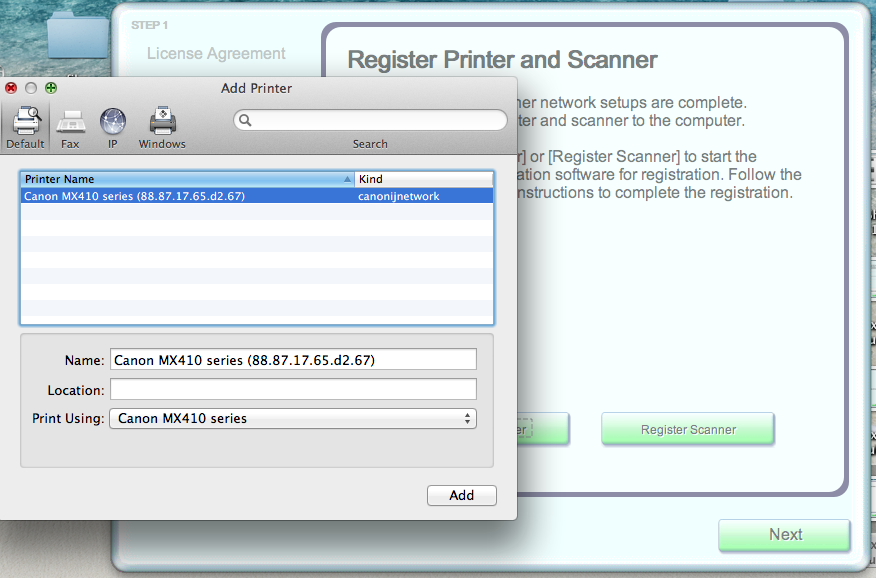Click into the Location text field
The image size is (876, 578).
pos(293,389)
